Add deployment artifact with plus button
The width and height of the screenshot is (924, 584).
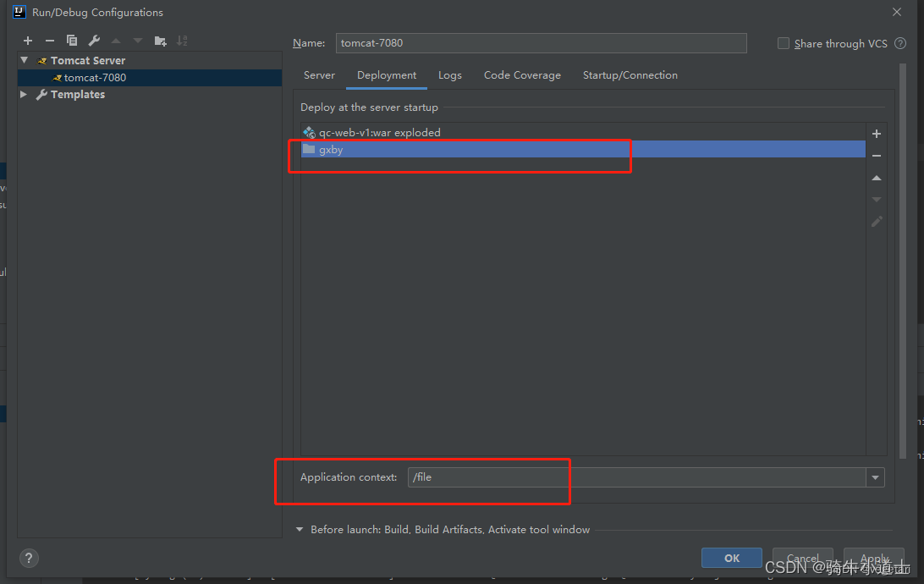pos(877,134)
